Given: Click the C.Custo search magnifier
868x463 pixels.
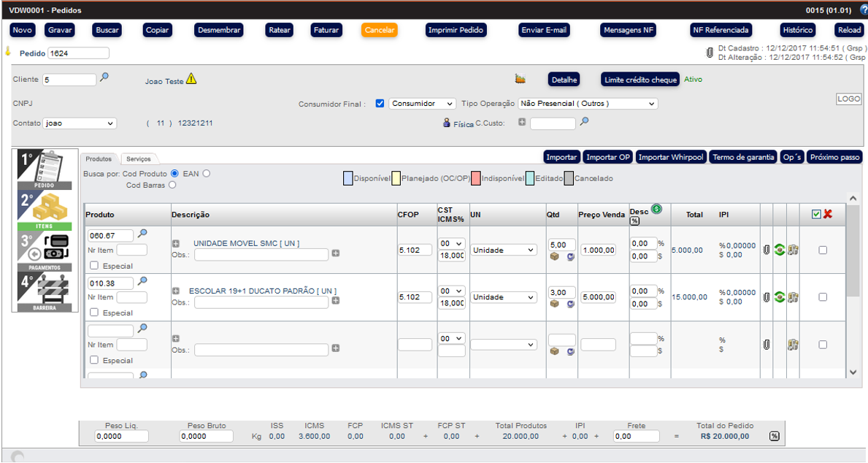Looking at the screenshot, I should (584, 122).
